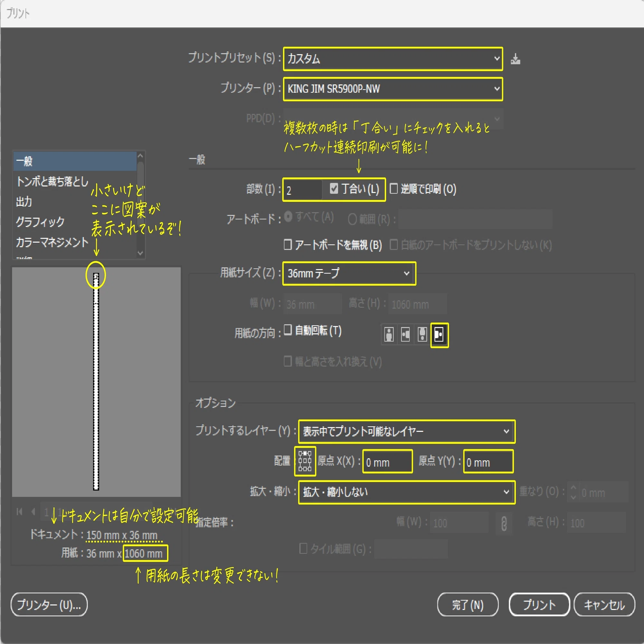Select トンボと裁ち落とし category
The height and width of the screenshot is (644, 644).
pyautogui.click(x=75, y=182)
